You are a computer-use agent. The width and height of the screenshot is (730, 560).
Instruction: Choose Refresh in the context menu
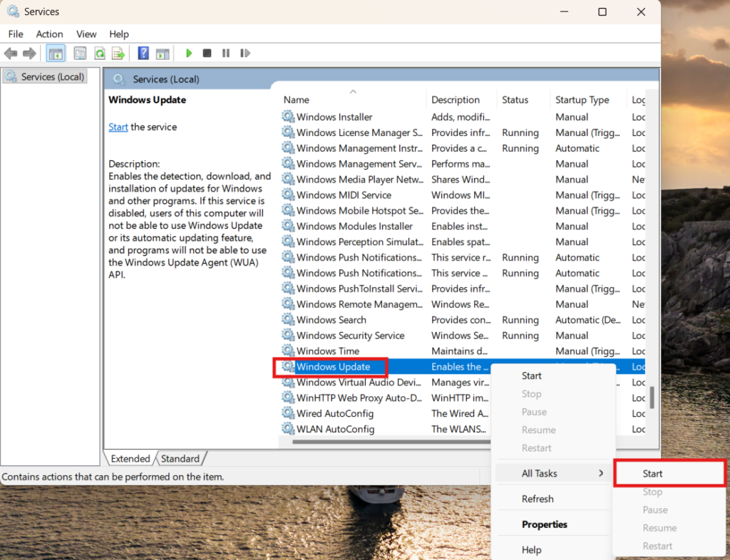[x=553, y=499]
